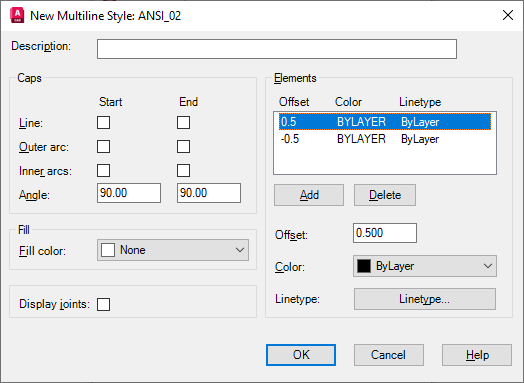Check Outer arc Start cap
Viewport: 524px width, 383px height.
pos(104,146)
